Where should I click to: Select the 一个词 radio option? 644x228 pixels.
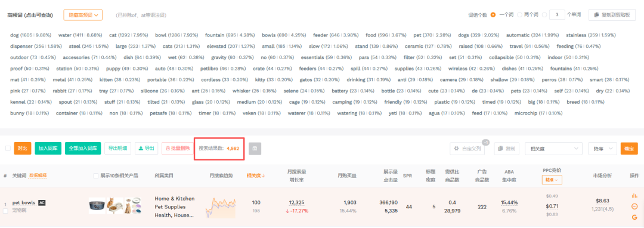tap(493, 15)
